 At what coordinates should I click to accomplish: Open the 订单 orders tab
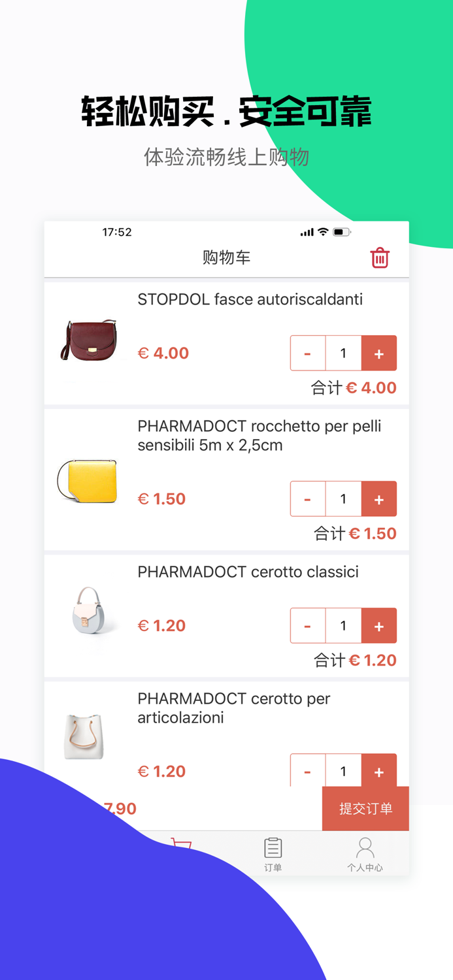pos(273,853)
